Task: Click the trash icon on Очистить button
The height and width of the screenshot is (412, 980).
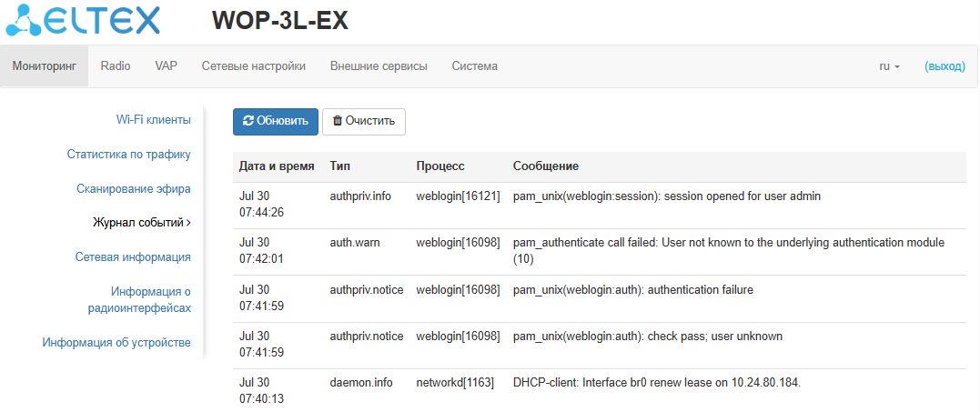Action: pyautogui.click(x=338, y=121)
